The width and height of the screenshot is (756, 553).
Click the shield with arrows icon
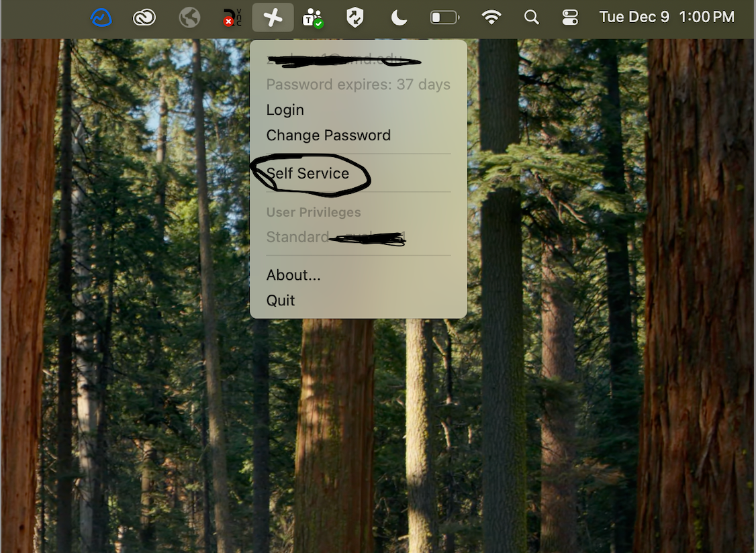click(x=355, y=17)
